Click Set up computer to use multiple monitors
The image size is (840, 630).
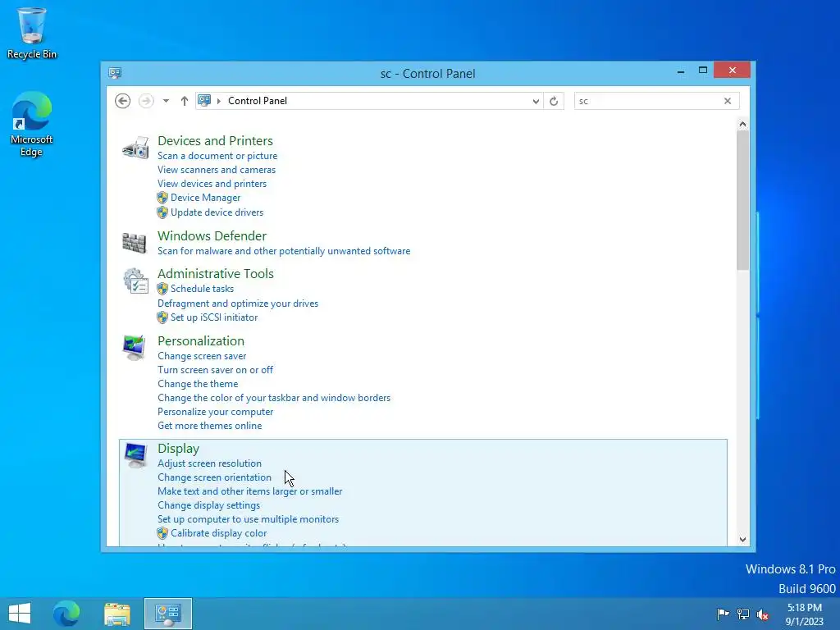coord(248,519)
